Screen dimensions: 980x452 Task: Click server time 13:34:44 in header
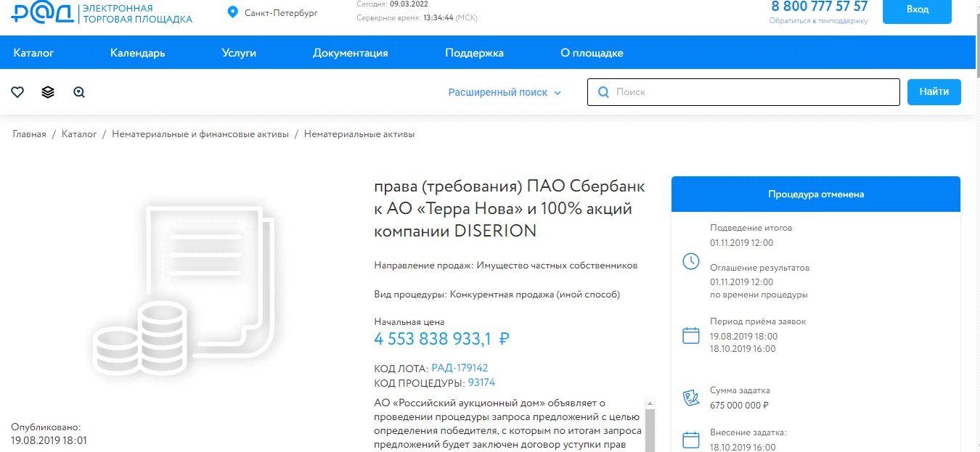click(438, 17)
